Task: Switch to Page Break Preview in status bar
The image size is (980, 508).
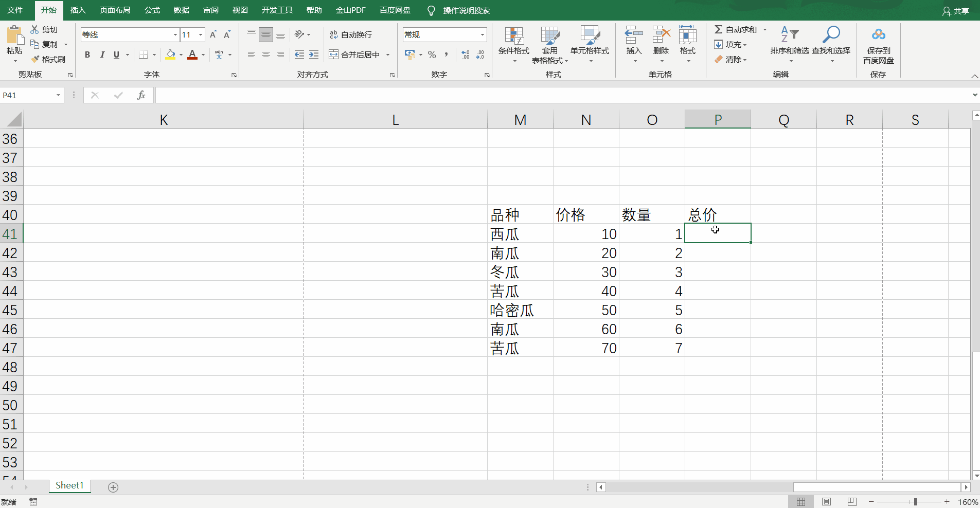Action: click(x=852, y=502)
